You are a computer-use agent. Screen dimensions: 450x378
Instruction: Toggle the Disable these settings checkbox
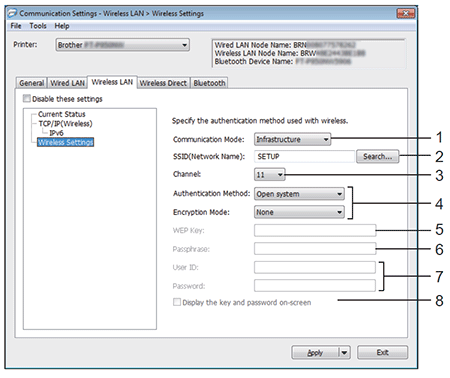click(27, 99)
